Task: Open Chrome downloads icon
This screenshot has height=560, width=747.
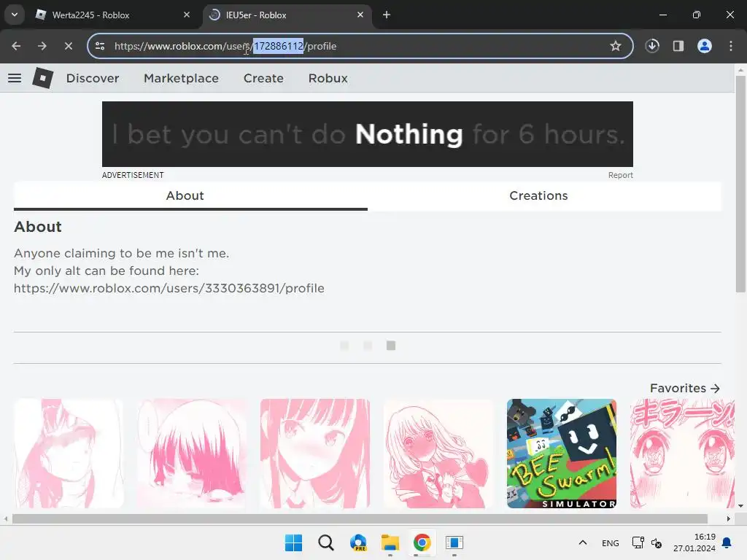Action: [x=652, y=46]
